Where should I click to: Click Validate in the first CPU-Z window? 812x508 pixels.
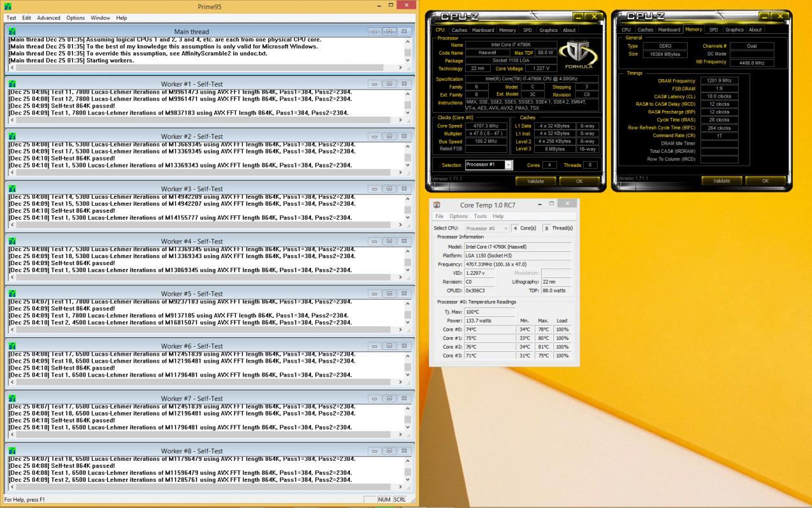[x=536, y=181]
